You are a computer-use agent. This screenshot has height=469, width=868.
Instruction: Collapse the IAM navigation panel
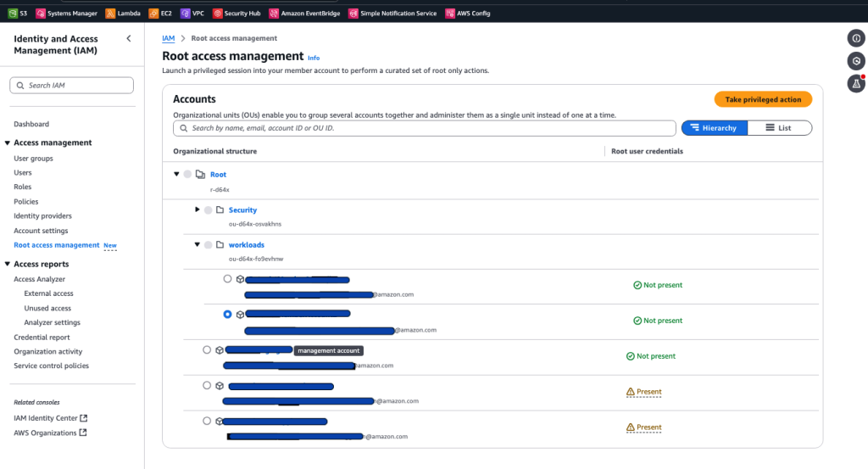pos(129,39)
